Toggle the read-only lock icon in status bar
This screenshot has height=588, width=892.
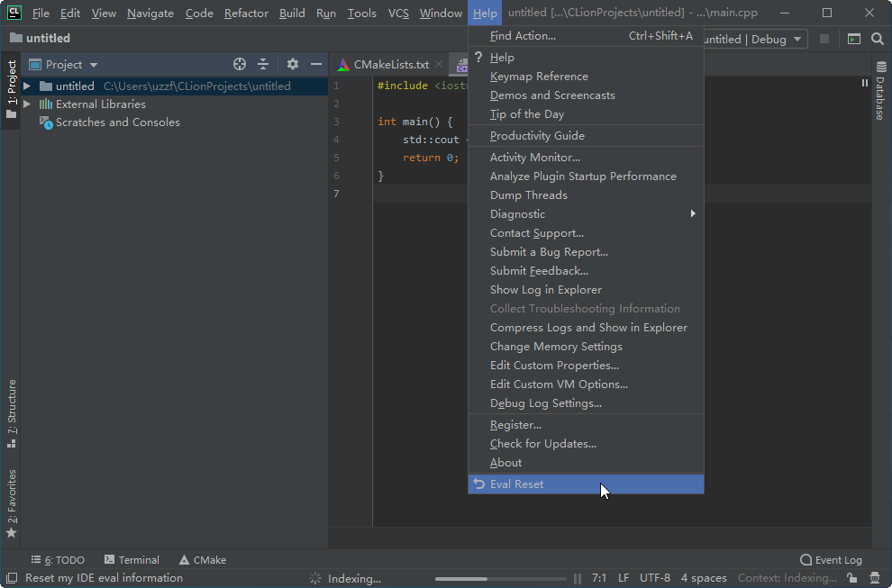point(852,578)
